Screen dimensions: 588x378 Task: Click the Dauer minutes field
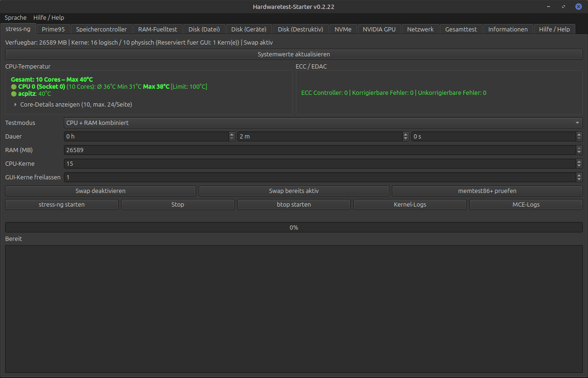tap(320, 137)
